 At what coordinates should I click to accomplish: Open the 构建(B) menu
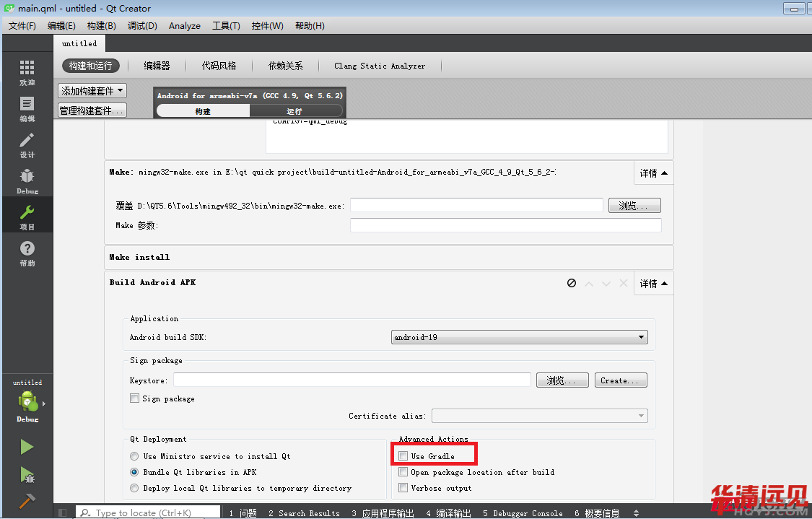101,26
